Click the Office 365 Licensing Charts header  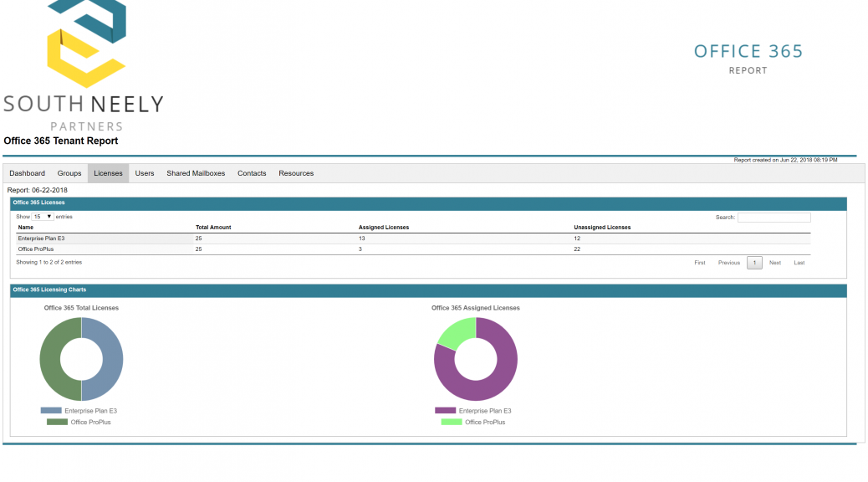click(x=428, y=290)
